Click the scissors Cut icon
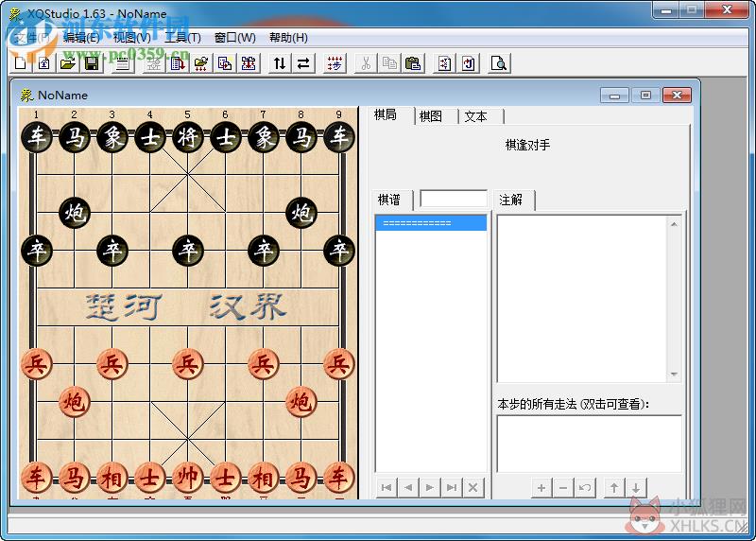 coord(366,63)
